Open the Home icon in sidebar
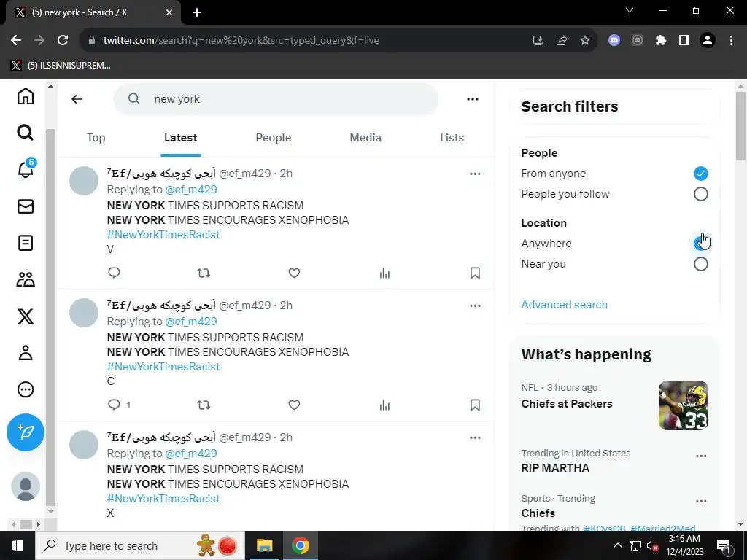Viewport: 747px width, 560px height. pos(26,96)
